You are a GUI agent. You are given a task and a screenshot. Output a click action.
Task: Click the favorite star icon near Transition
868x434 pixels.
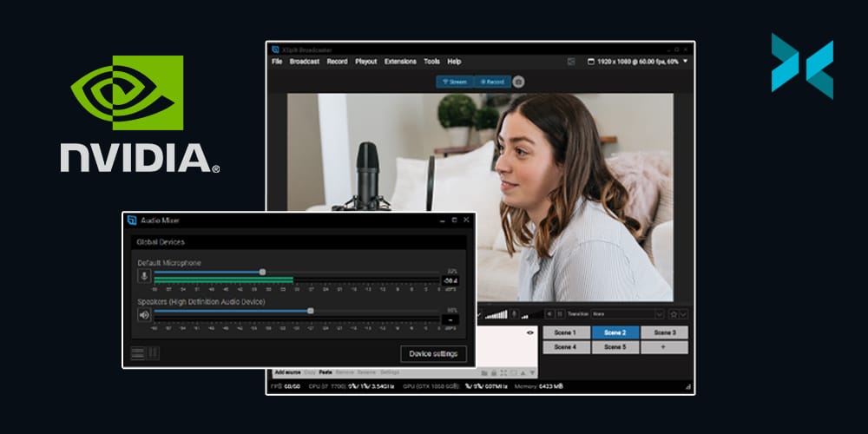672,313
